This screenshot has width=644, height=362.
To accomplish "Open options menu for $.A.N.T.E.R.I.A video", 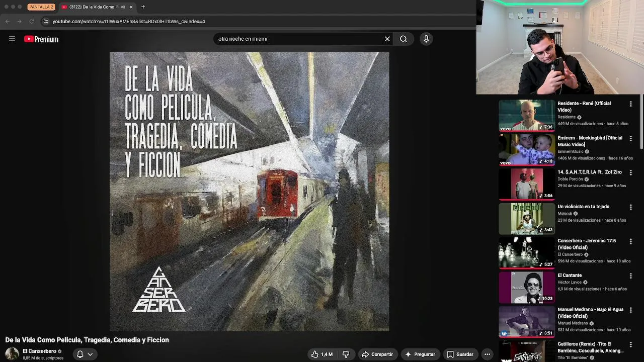I will pos(631,173).
